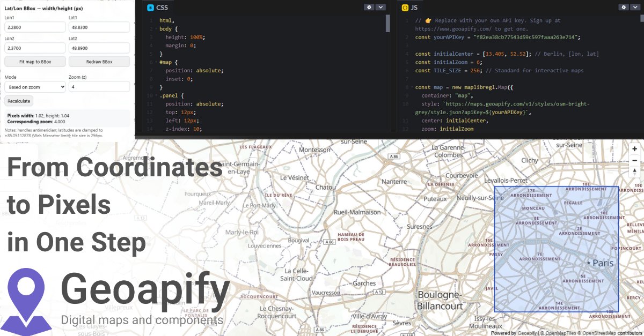Collapse the #map rule in CSS editor

click(x=156, y=62)
